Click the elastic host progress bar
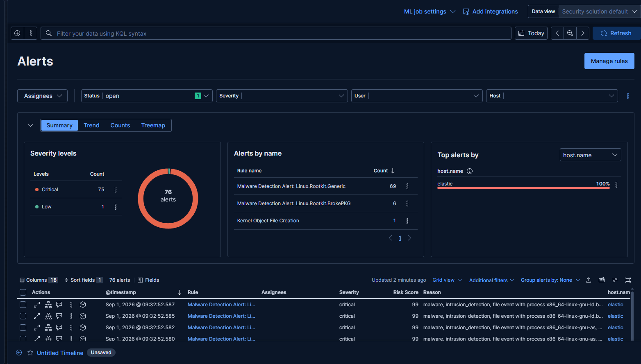The height and width of the screenshot is (364, 641). click(523, 188)
